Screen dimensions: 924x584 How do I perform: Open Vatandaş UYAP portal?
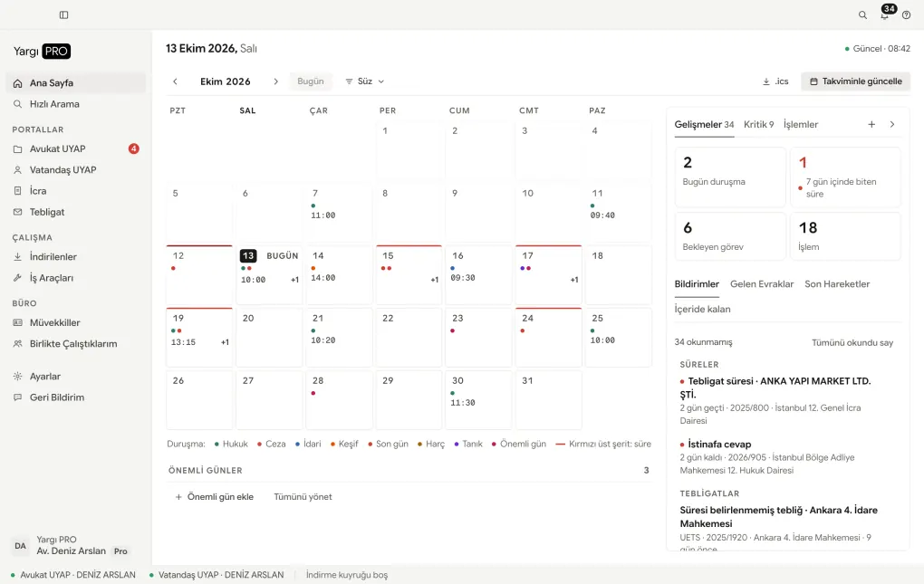pyautogui.click(x=76, y=170)
